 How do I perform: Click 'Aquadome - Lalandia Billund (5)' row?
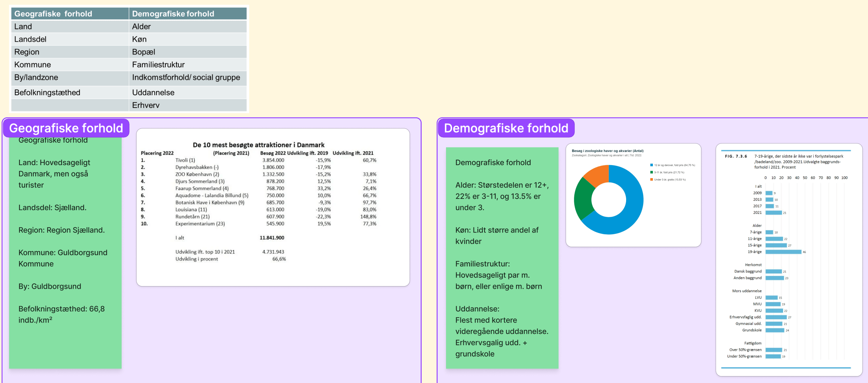(x=259, y=196)
